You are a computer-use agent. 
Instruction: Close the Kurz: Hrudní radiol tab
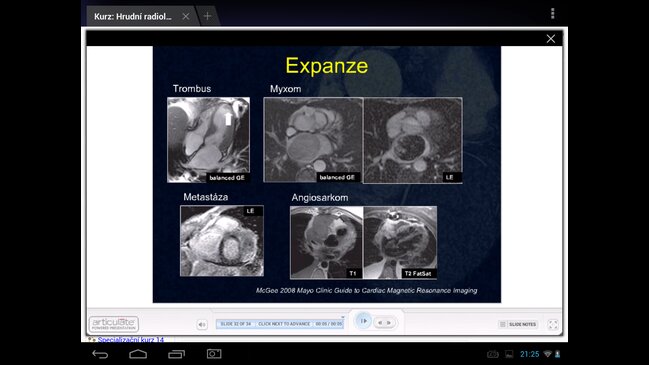point(186,16)
